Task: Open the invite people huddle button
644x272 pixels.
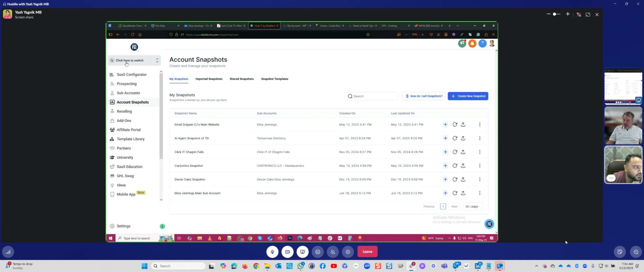Action: [x=333, y=252]
